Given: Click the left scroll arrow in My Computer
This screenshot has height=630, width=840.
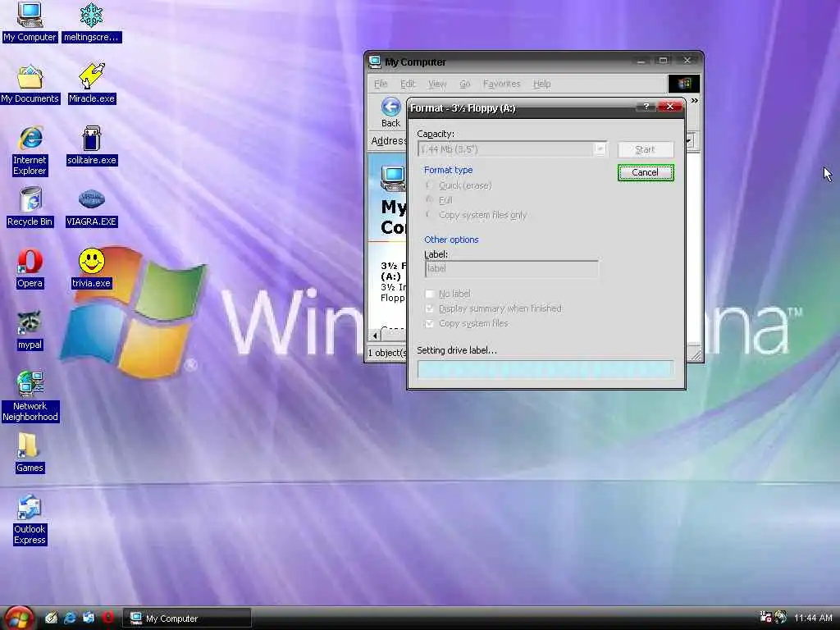Looking at the screenshot, I should coord(375,336).
